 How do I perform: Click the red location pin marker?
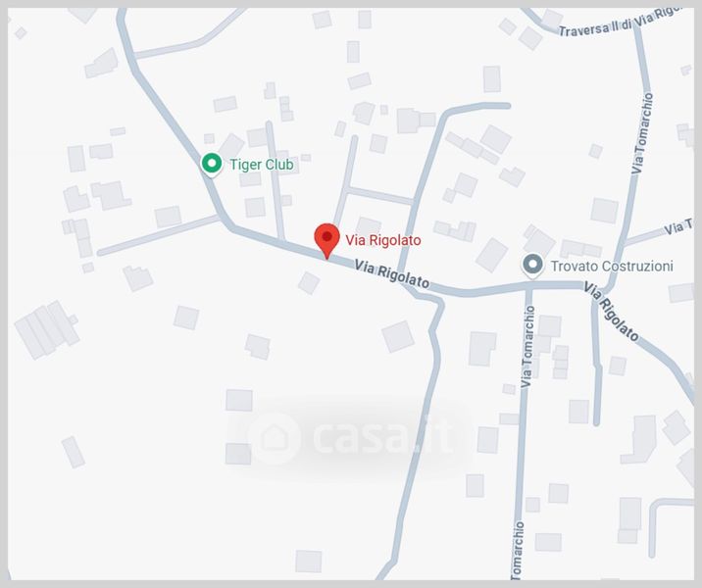point(326,241)
